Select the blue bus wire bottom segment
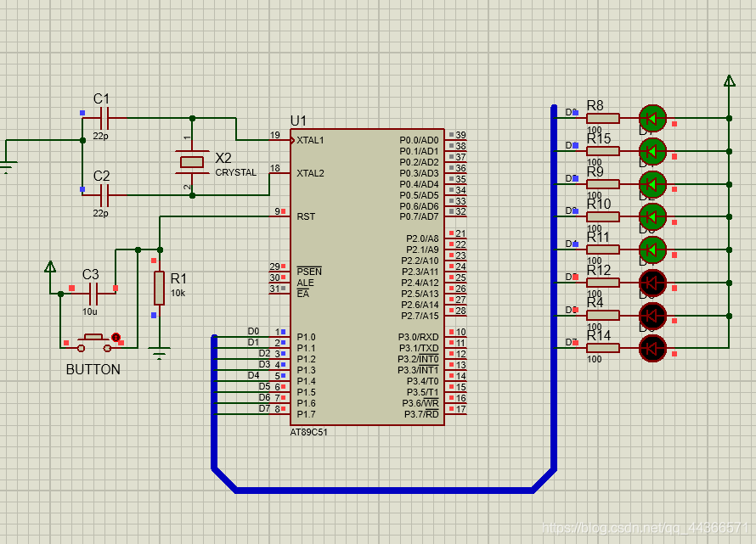This screenshot has height=544, width=756. point(382,490)
